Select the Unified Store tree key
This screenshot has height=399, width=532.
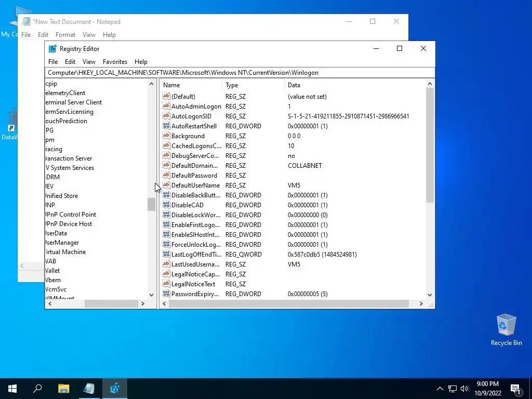click(x=61, y=195)
